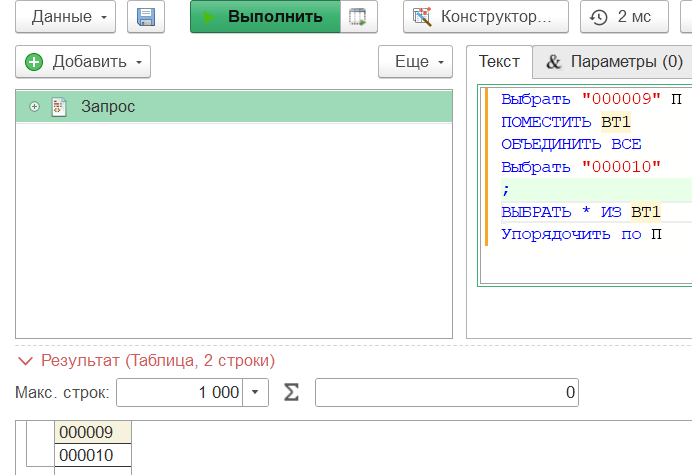
Task: Open the Добавить dropdown arrow
Action: tap(139, 62)
